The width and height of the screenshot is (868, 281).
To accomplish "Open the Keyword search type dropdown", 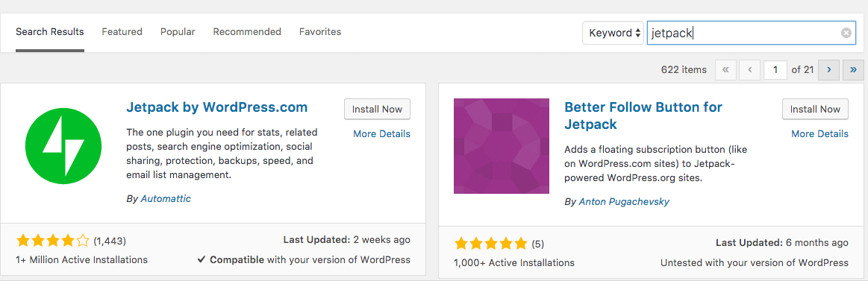I will [613, 33].
